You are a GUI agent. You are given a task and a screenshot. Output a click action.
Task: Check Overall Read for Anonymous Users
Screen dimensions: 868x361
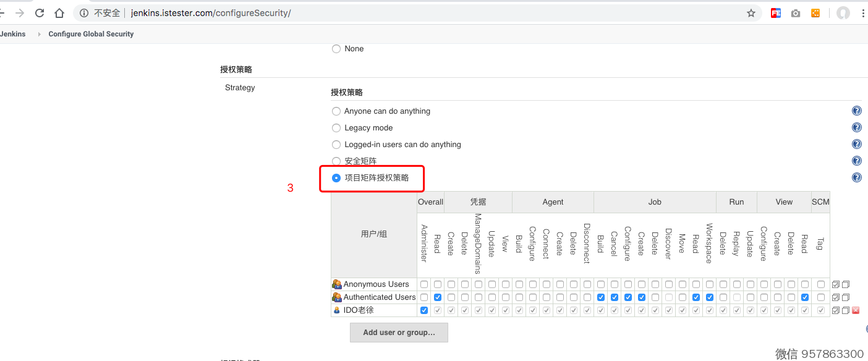coord(438,284)
